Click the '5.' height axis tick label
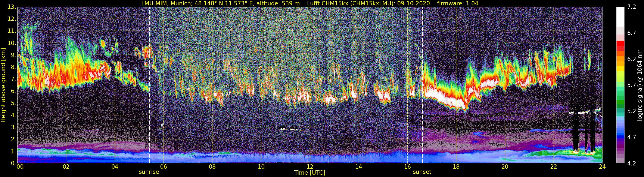This screenshot has height=177, width=644. (13, 103)
